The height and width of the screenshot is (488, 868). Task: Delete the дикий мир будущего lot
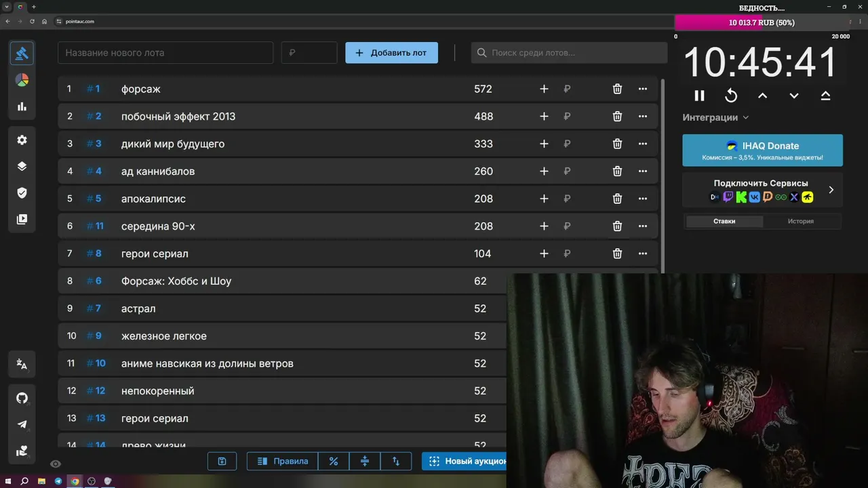pos(617,144)
